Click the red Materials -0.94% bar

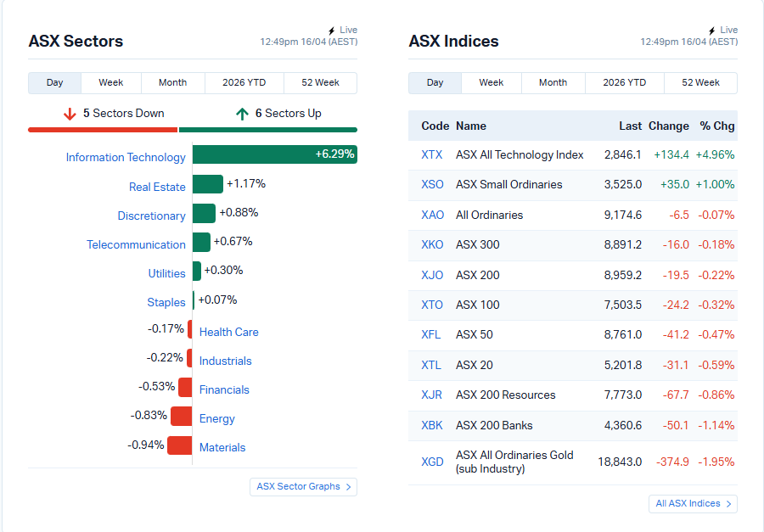179,445
